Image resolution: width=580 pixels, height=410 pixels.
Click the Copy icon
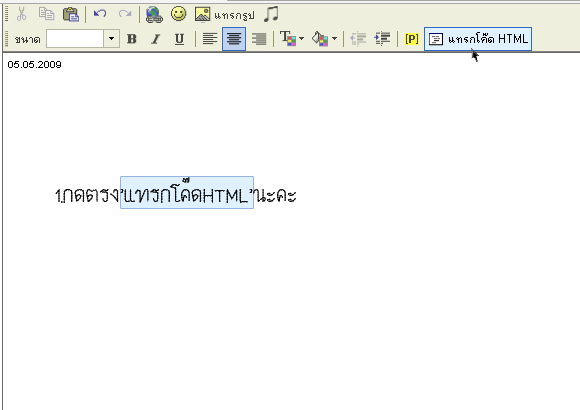(47, 14)
